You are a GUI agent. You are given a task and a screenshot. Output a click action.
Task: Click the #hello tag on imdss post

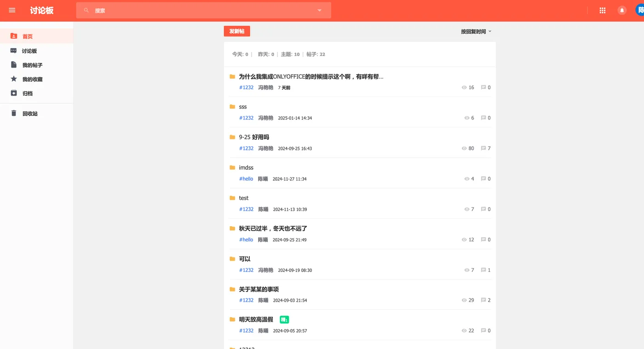246,179
